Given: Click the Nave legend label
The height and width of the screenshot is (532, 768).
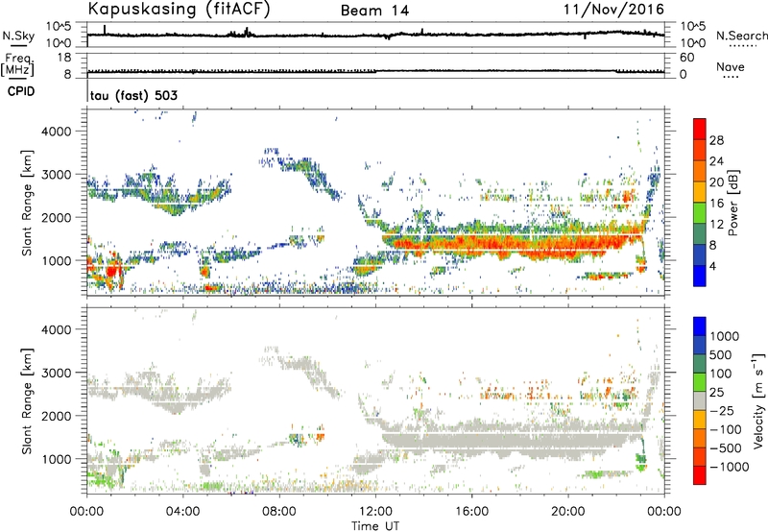Looking at the screenshot, I should click(730, 67).
